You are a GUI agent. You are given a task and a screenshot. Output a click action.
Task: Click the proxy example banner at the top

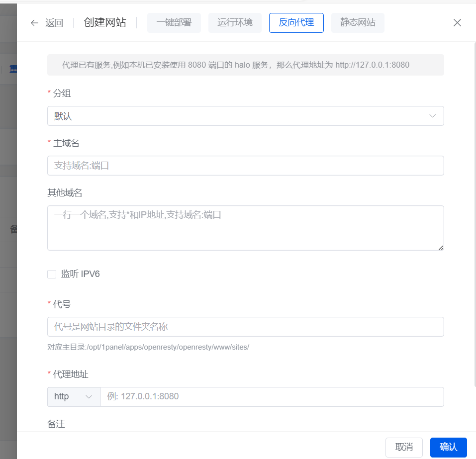[x=245, y=65]
